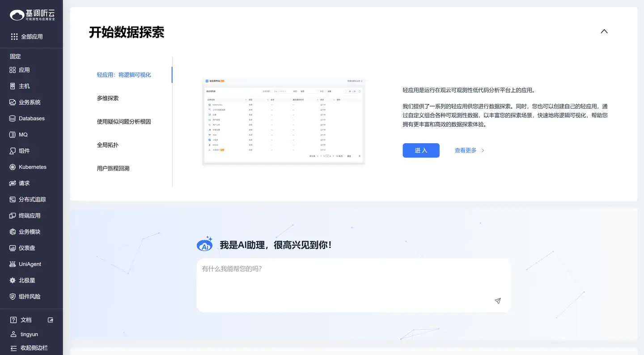Collapse the 开始数据探索 panel with the chevron
Screen dimensions: 644x355
point(604,31)
